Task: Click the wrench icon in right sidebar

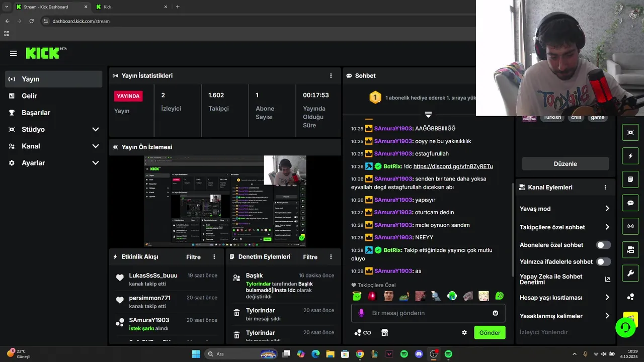Action: pos(630,273)
